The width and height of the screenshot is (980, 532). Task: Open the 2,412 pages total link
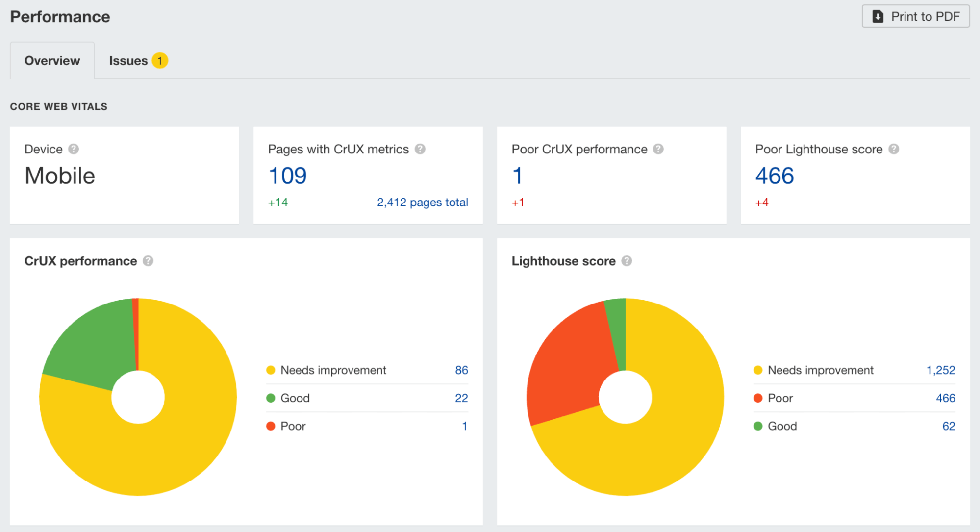click(422, 202)
